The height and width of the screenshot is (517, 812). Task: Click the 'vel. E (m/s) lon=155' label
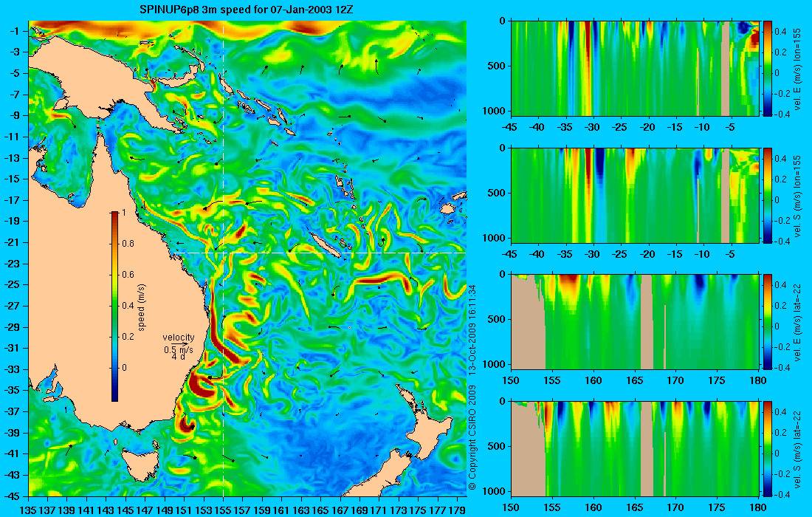tap(797, 69)
